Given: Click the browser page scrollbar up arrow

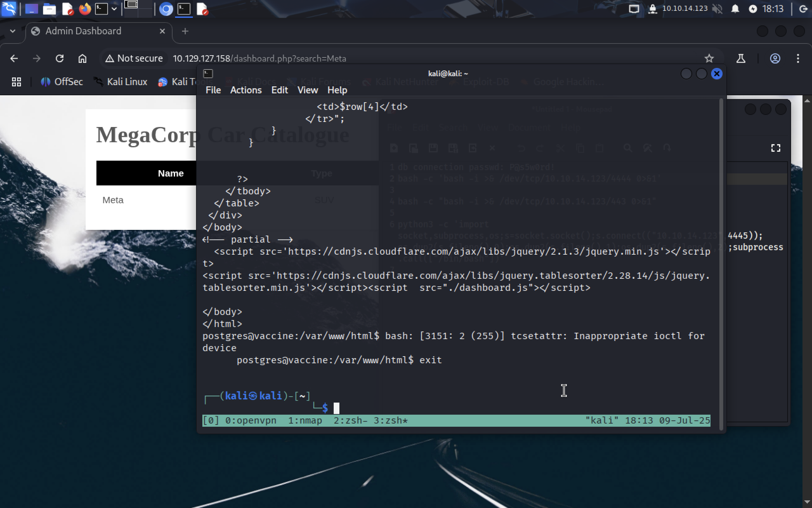Looking at the screenshot, I should 807,100.
